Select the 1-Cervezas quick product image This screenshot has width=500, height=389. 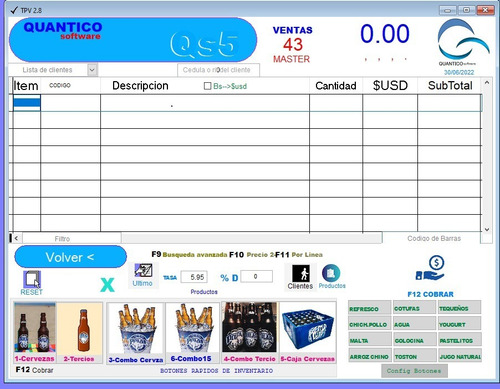coord(35,328)
